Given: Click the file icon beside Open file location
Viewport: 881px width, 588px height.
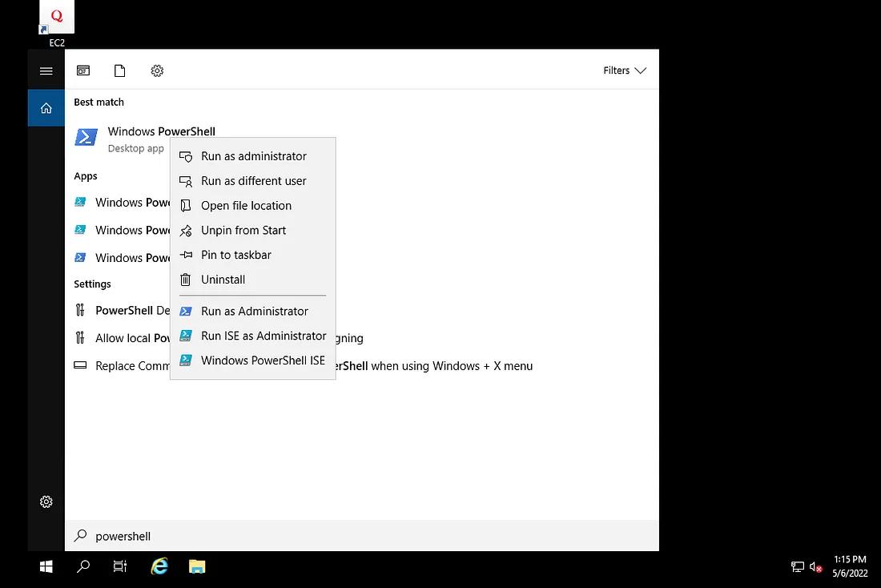Looking at the screenshot, I should click(186, 206).
